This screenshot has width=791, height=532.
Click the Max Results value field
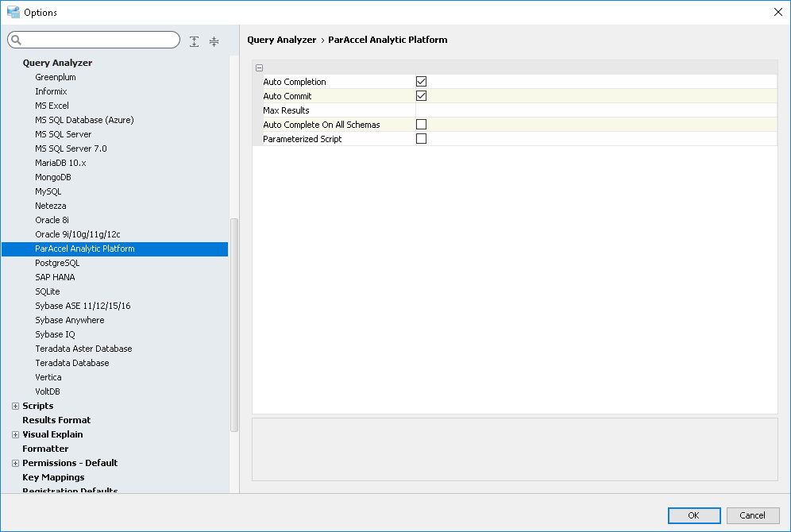pos(596,110)
